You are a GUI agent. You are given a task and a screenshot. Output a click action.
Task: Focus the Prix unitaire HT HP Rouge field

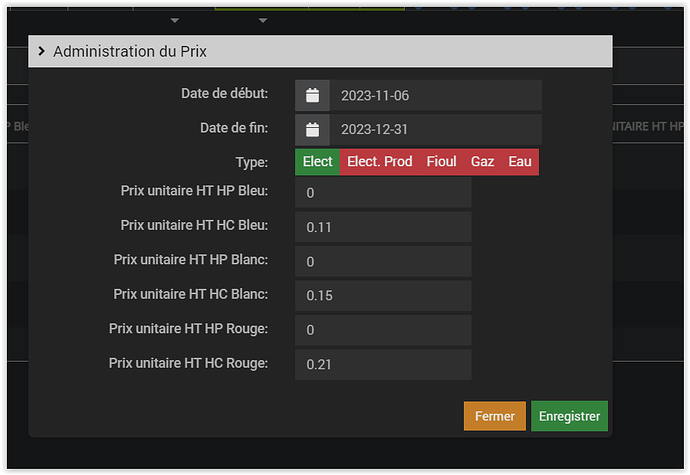click(383, 330)
